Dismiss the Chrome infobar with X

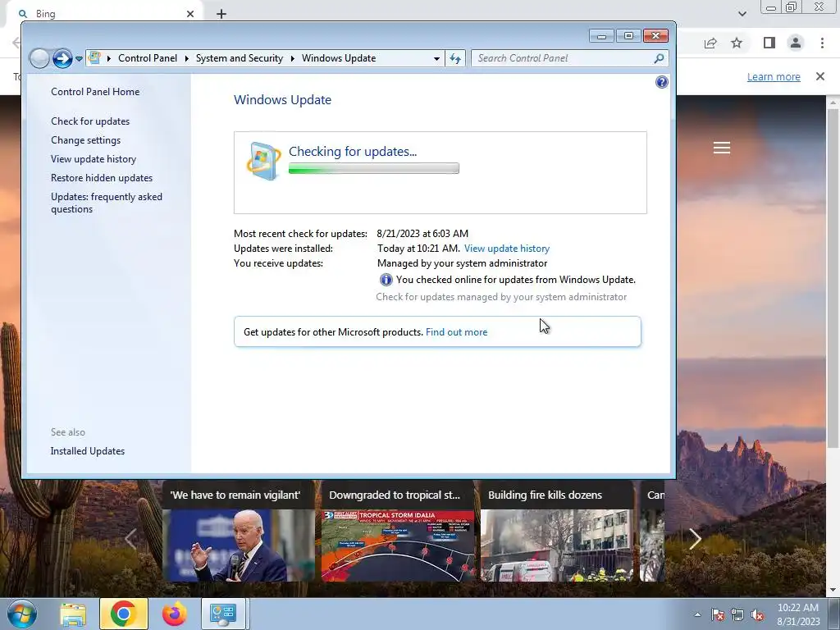click(820, 76)
